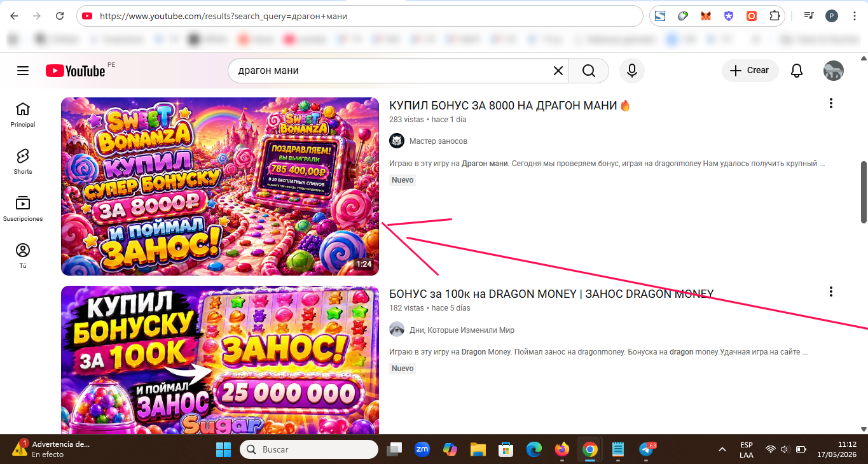Open the orange square extension icon

752,16
